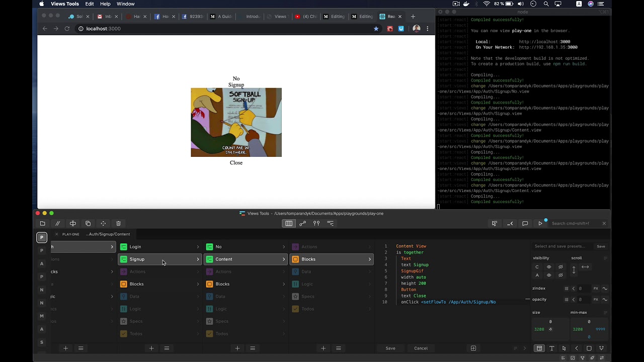Enable vertical scroll arrow toggle

[574, 270]
